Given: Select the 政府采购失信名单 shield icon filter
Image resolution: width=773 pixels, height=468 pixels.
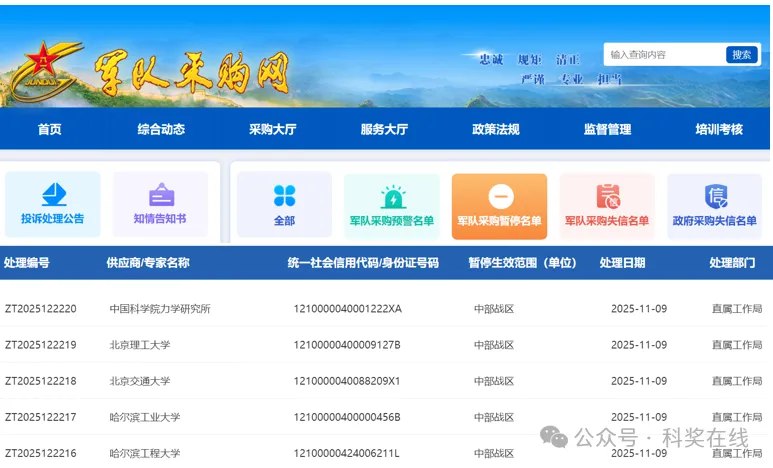Looking at the screenshot, I should tap(714, 206).
